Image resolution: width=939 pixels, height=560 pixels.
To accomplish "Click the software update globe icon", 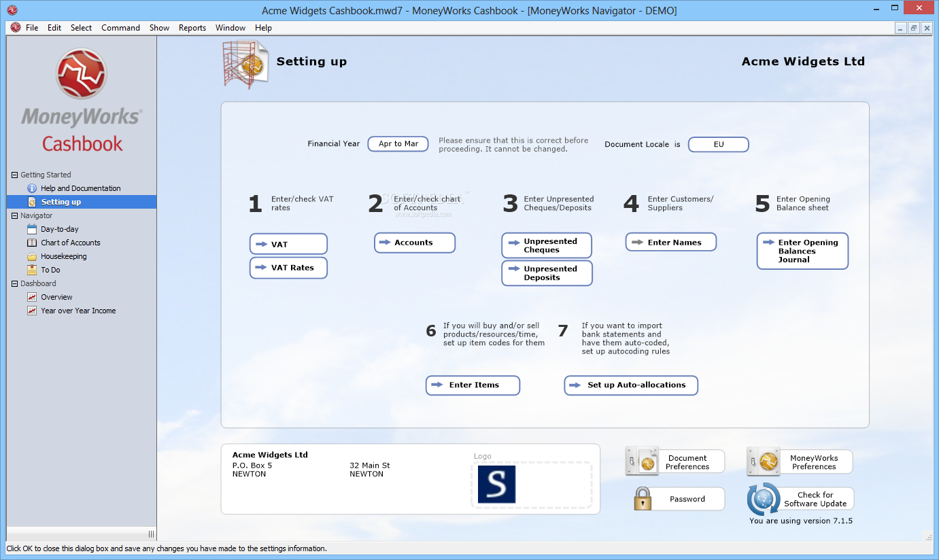I will (x=763, y=500).
